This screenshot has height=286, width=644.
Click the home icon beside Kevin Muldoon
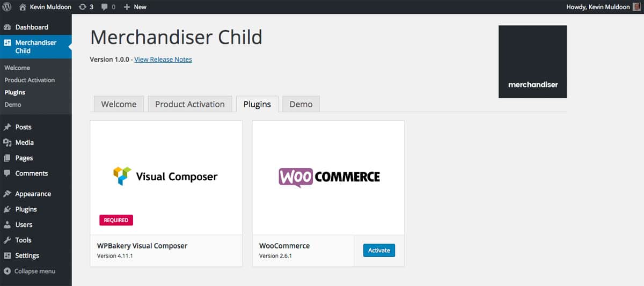[x=23, y=7]
